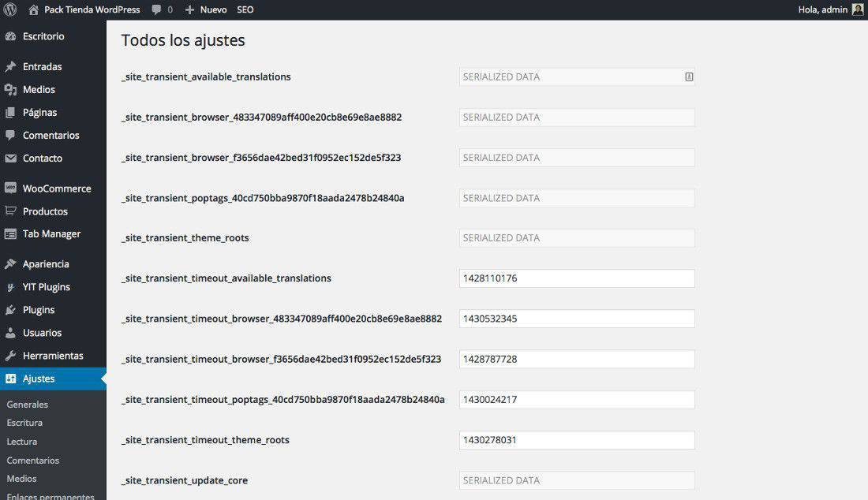Click the plus icon next to Nuevo
This screenshot has height=500, width=868.
point(189,9)
